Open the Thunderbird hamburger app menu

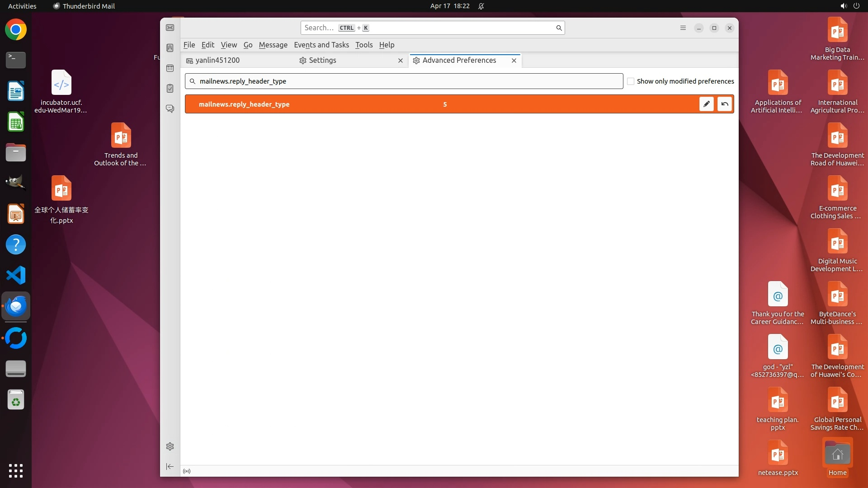683,28
